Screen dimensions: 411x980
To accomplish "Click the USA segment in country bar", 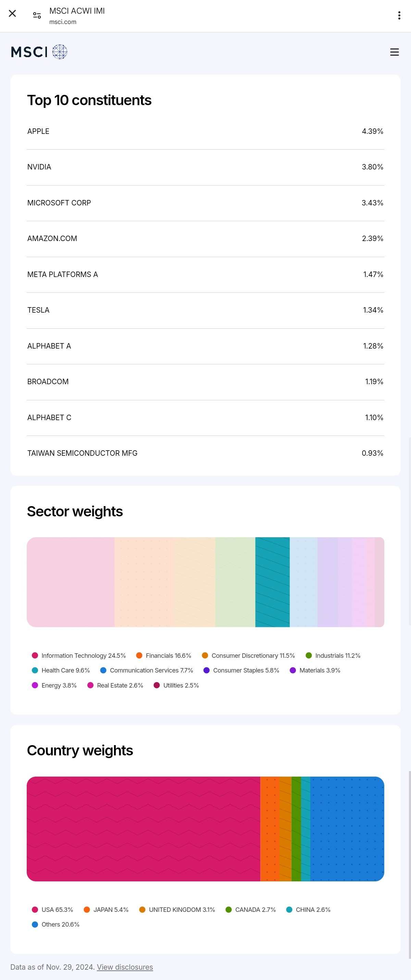I will coord(143,829).
